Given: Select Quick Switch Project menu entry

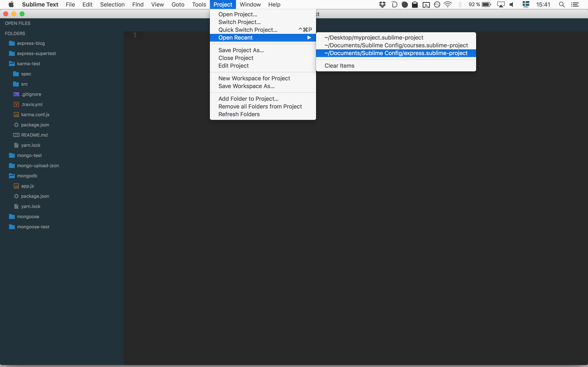Looking at the screenshot, I should coord(248,30).
